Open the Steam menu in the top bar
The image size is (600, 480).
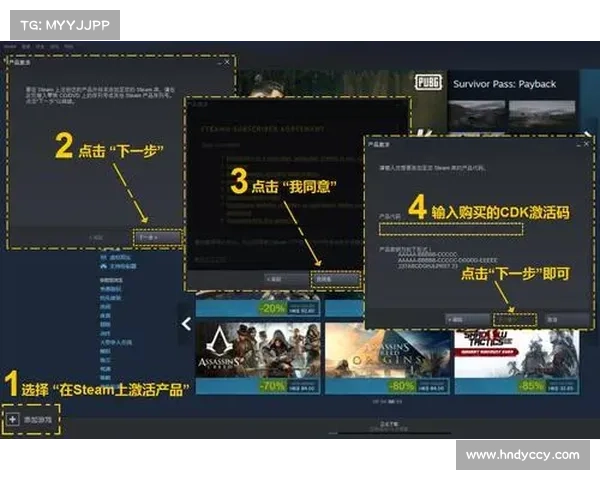pos(10,47)
